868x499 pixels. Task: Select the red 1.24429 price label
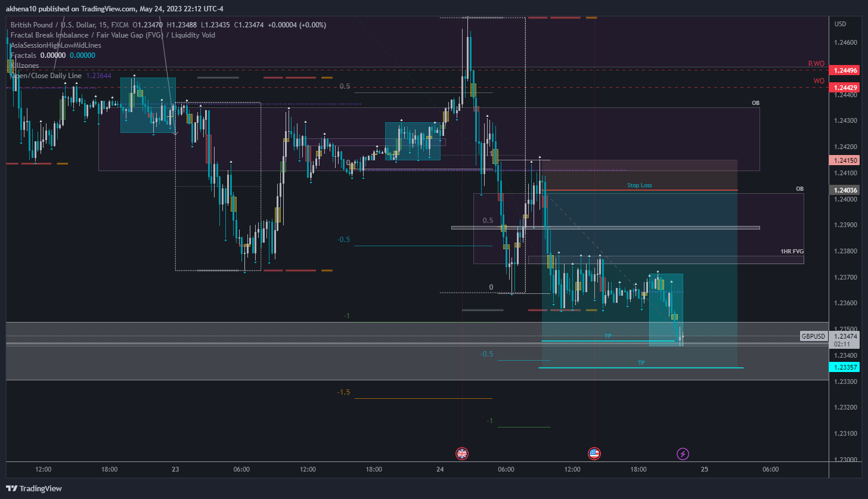tap(846, 88)
